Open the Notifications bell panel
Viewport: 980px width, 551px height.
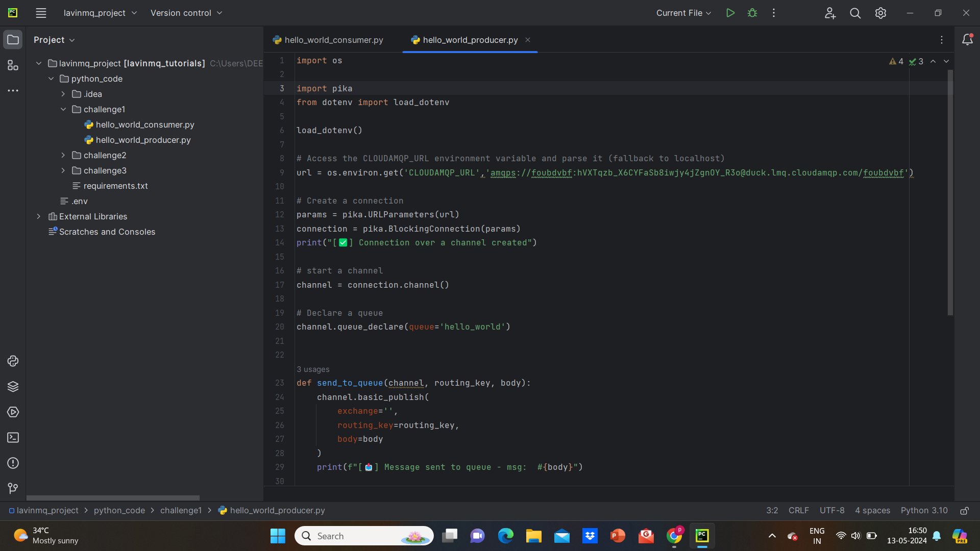tap(967, 40)
